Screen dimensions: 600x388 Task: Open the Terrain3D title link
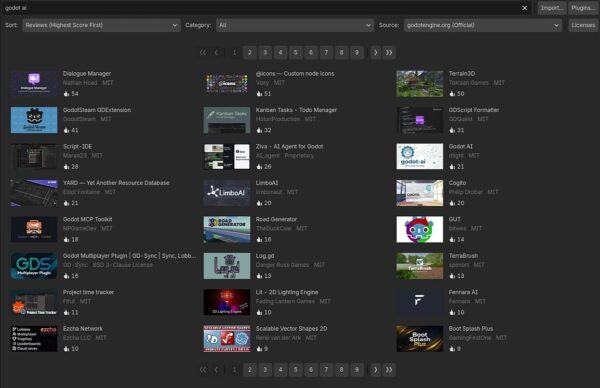coord(462,73)
